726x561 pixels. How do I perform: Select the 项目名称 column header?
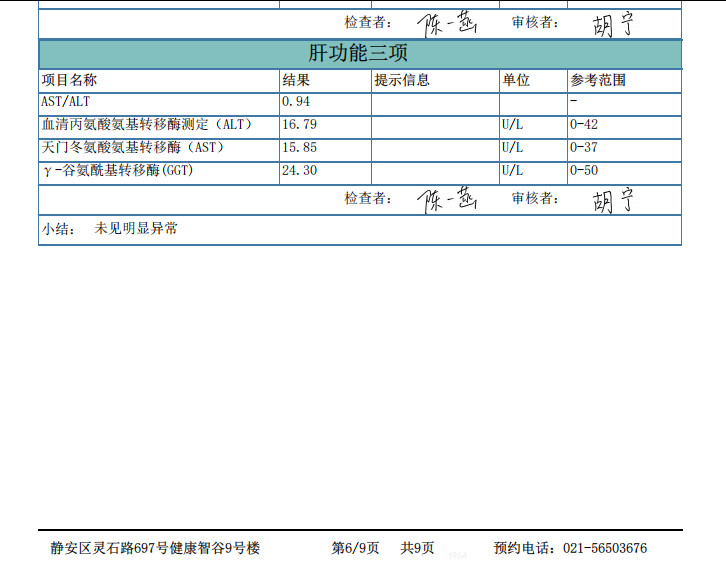(x=70, y=81)
